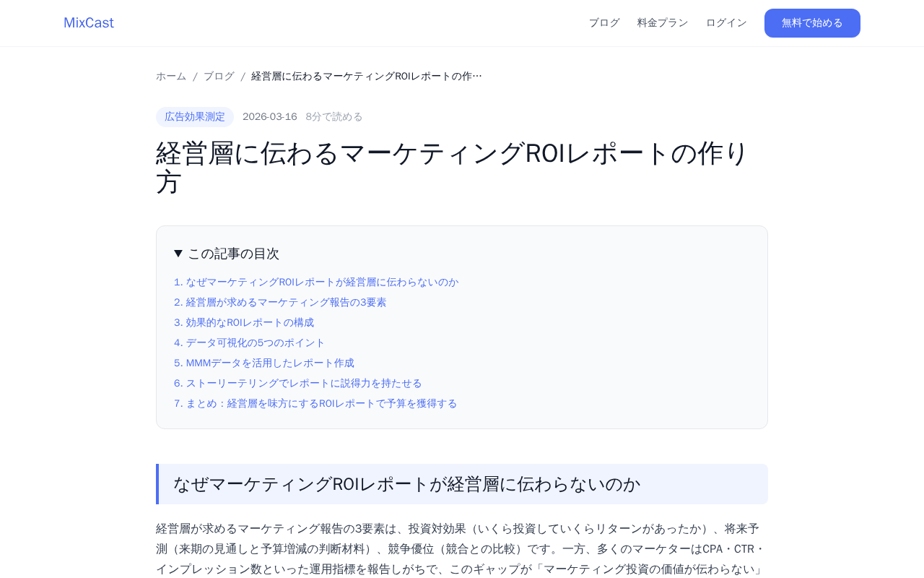The image size is (924, 578).
Task: Jump to section 1 なぜマーケティングROIレポートが伝わらないのか
Action: (316, 282)
